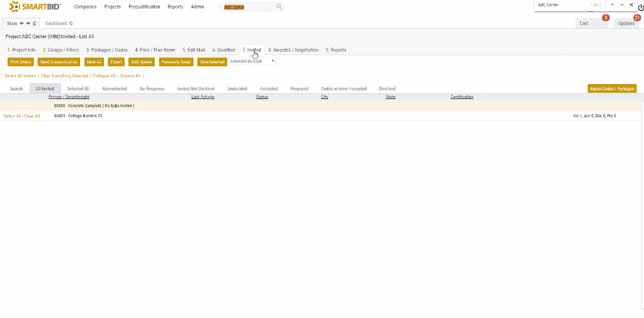Click the Expand All link
This screenshot has width=644, height=318.
(130, 76)
